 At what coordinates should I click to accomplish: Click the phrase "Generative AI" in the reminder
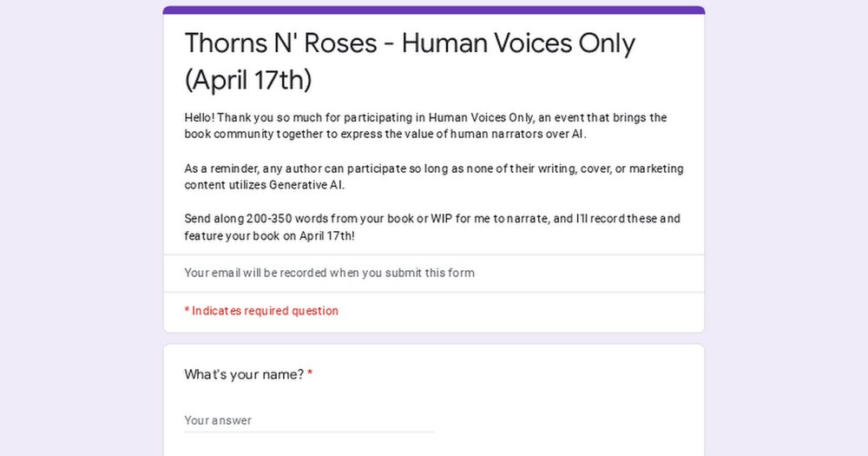pos(306,185)
